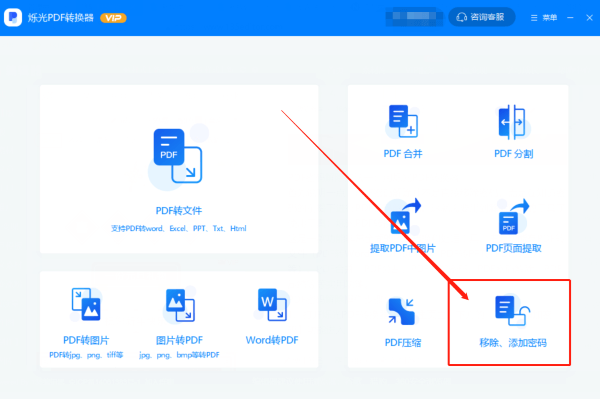Click the PDF 分割 label

point(514,154)
